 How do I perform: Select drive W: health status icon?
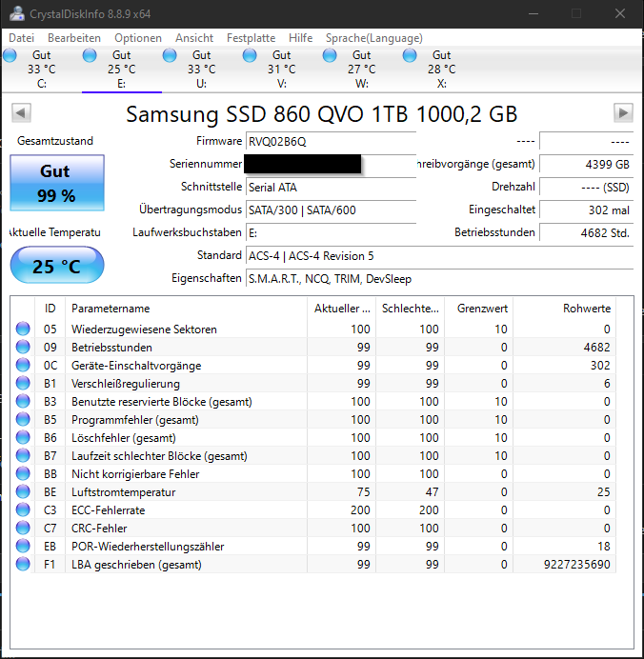pyautogui.click(x=330, y=55)
